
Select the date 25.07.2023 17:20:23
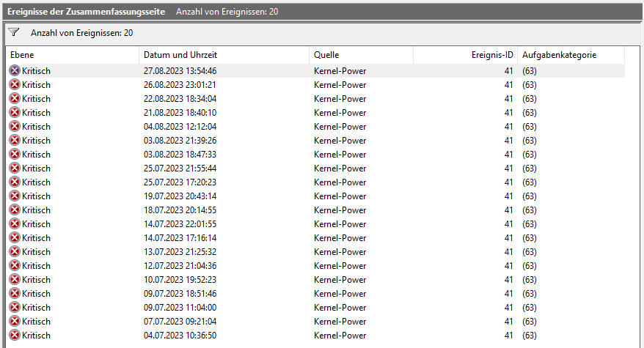180,182
